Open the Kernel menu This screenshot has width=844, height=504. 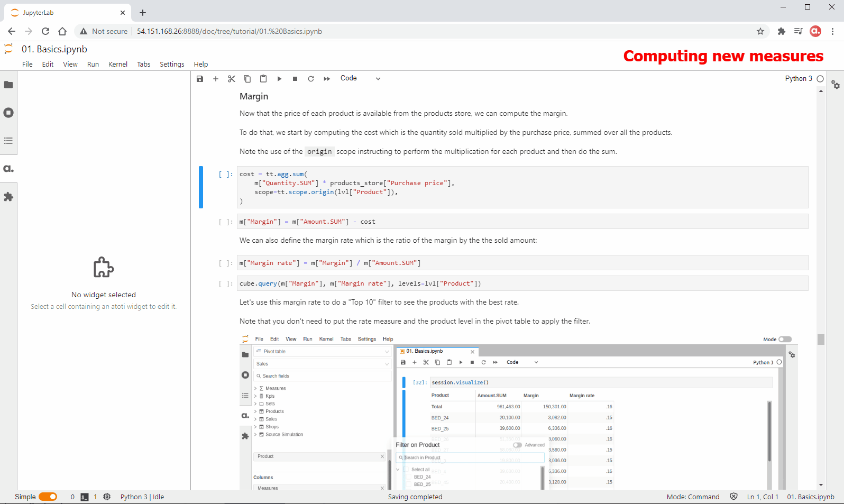tap(118, 64)
